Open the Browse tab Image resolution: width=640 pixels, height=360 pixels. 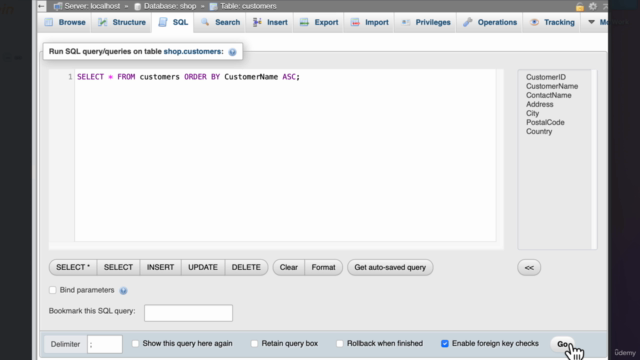(x=65, y=22)
